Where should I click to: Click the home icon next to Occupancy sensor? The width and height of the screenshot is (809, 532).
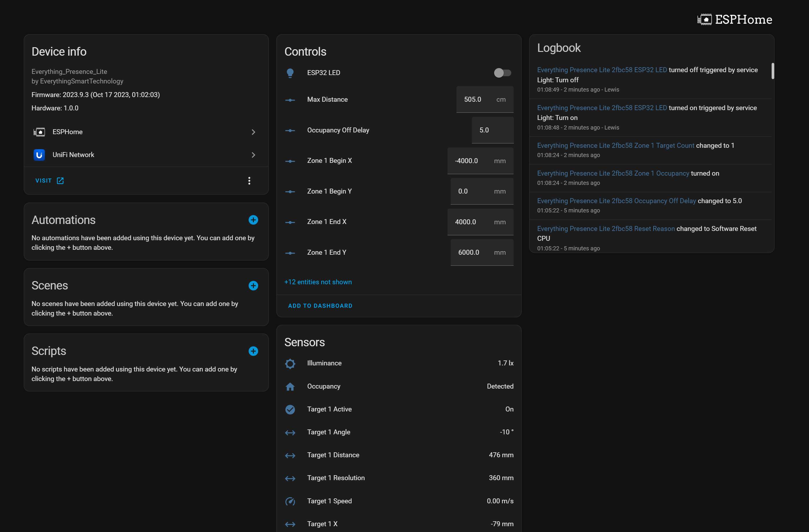tap(290, 386)
